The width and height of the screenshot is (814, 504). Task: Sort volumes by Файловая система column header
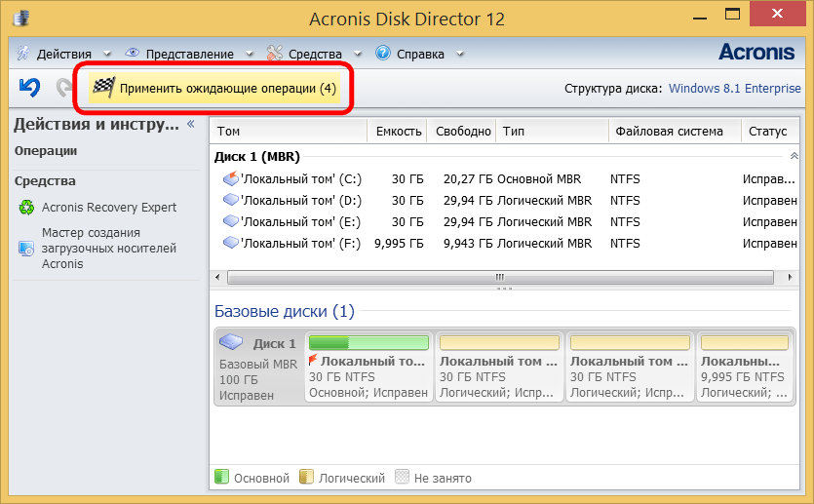[667, 132]
